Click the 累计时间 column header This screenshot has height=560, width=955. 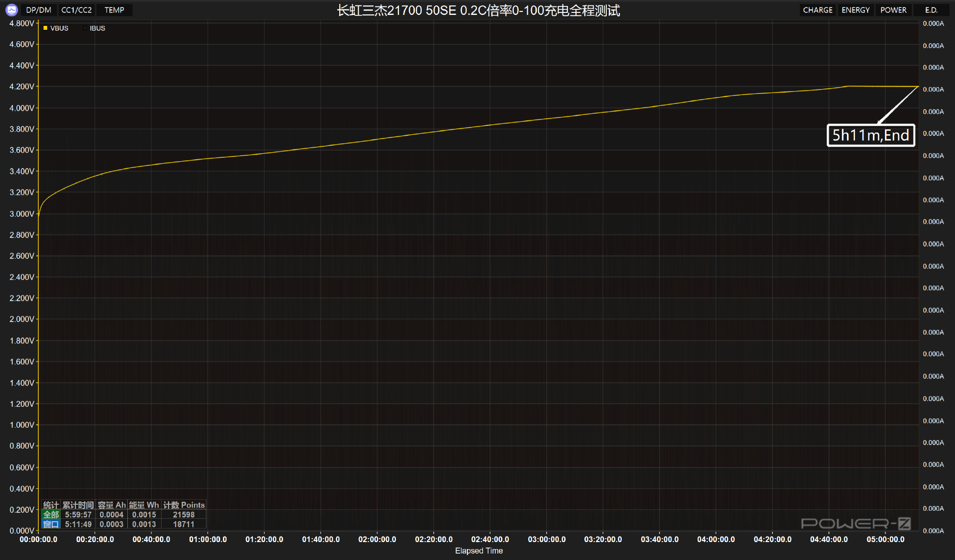pyautogui.click(x=78, y=505)
